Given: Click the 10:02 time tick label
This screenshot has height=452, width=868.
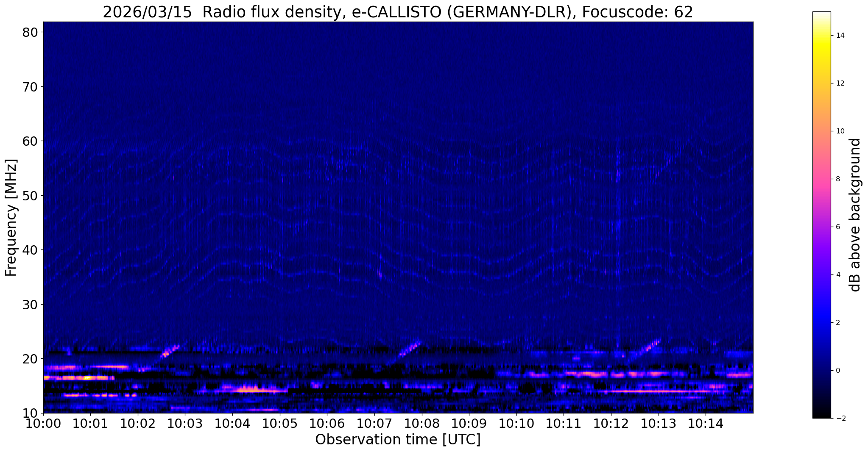Looking at the screenshot, I should click(138, 423).
